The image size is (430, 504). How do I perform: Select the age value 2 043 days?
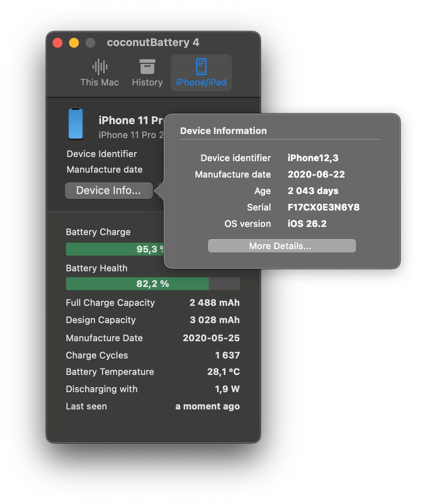pyautogui.click(x=313, y=191)
